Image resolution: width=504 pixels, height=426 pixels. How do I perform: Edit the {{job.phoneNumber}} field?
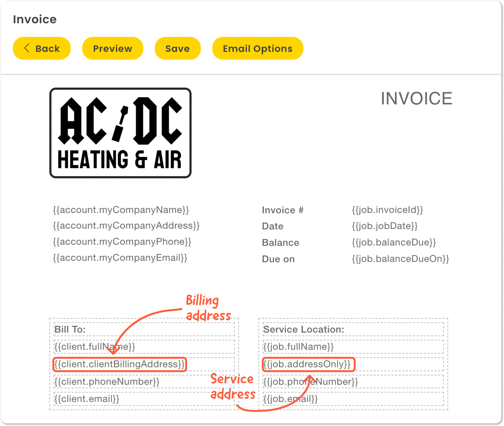point(353,381)
